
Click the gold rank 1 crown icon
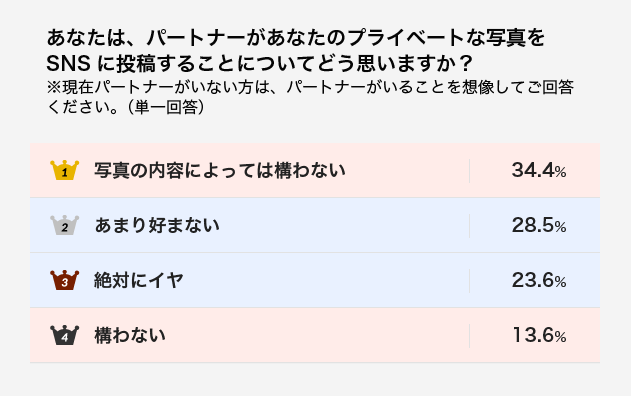(64, 170)
